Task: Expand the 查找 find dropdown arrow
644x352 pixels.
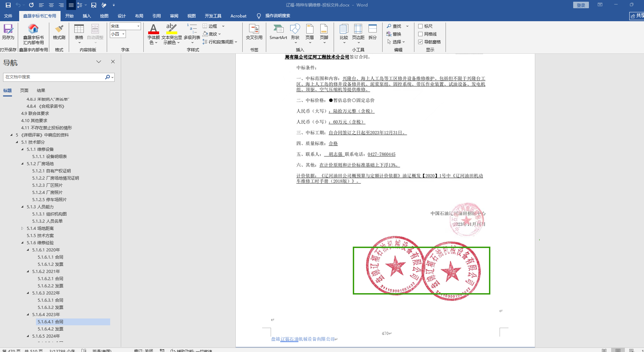Action: pyautogui.click(x=407, y=26)
